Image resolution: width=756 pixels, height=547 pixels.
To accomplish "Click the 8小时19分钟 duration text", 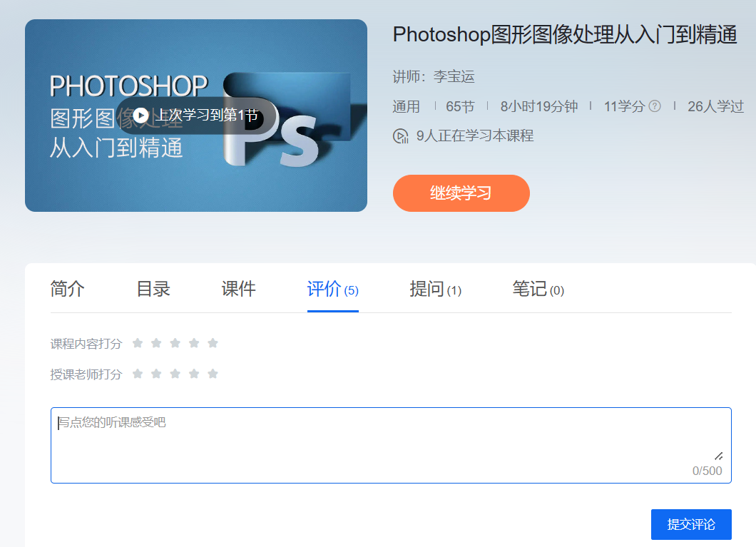I will [x=539, y=106].
